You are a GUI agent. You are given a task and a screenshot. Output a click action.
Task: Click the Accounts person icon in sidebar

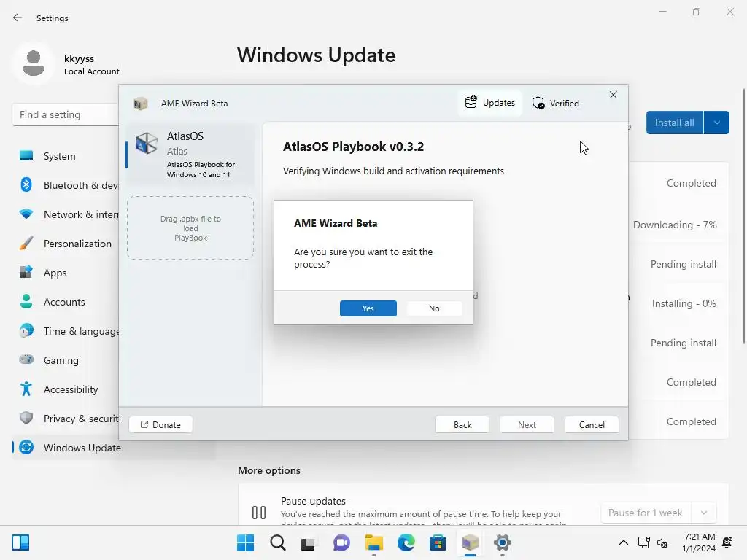[x=26, y=301]
